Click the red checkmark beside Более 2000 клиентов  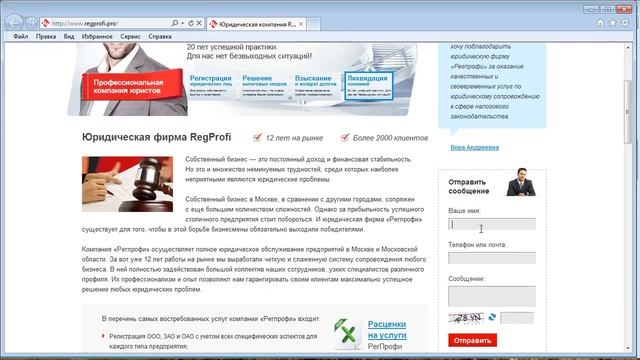coord(345,137)
